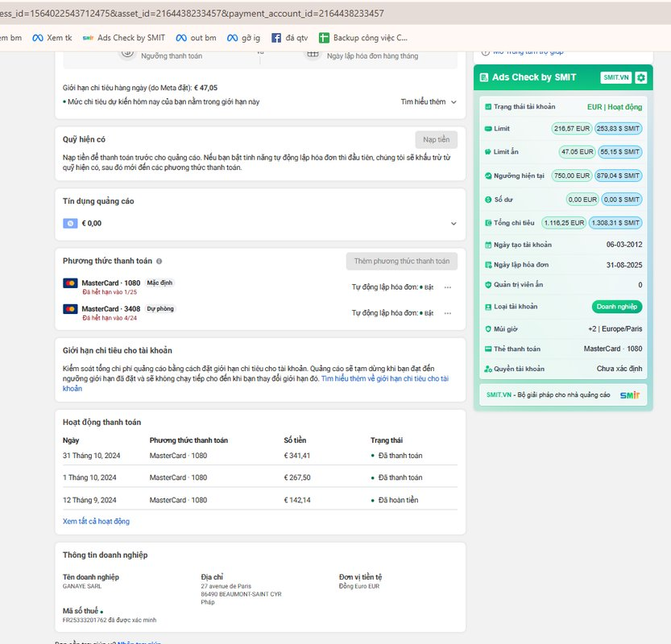671x644 pixels.
Task: Open the đá qtv Facebook bookmark
Action: coord(290,38)
